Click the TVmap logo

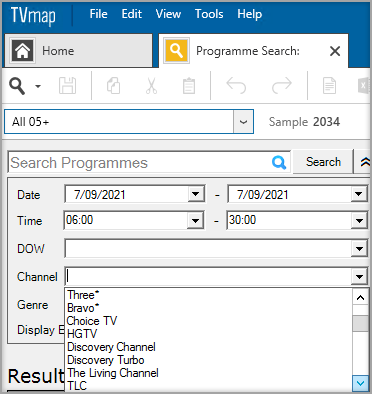coord(33,16)
